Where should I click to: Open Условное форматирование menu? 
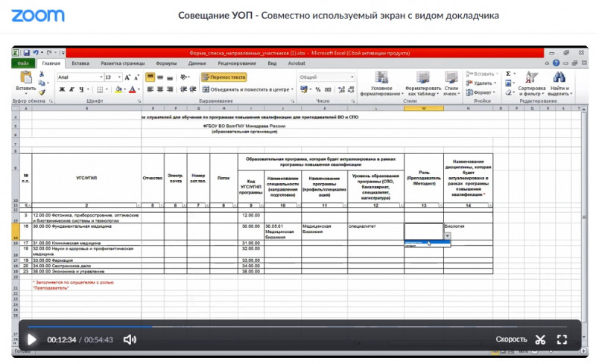pos(381,83)
